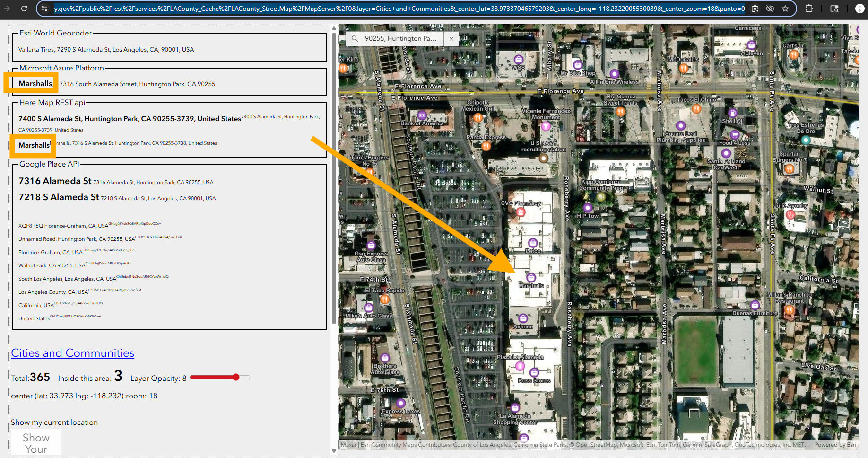Viewport: 868px width, 458px height.
Task: Select Marshalls result under Microsoft Azure Platform
Action: pos(35,84)
